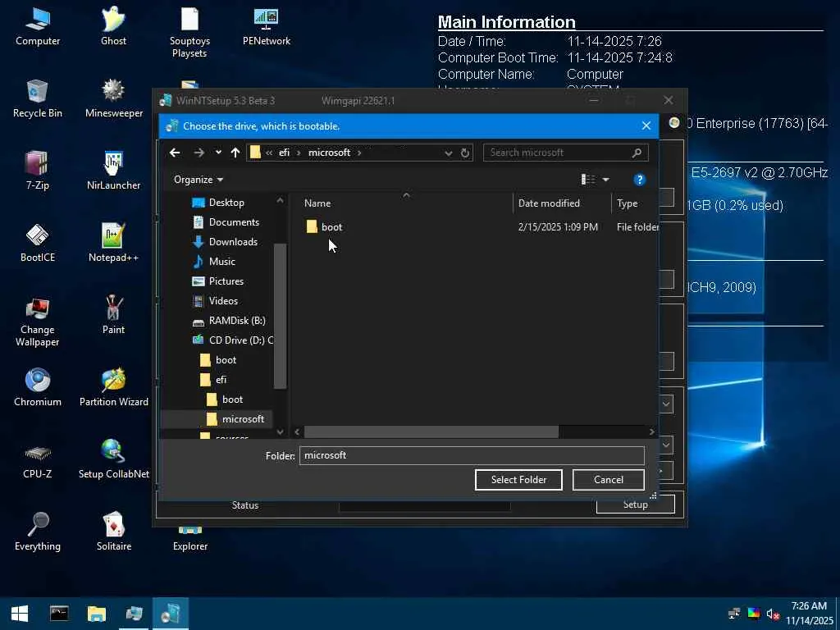This screenshot has height=630, width=840.
Task: Open NirLauncher desktop icon
Action: (x=113, y=171)
